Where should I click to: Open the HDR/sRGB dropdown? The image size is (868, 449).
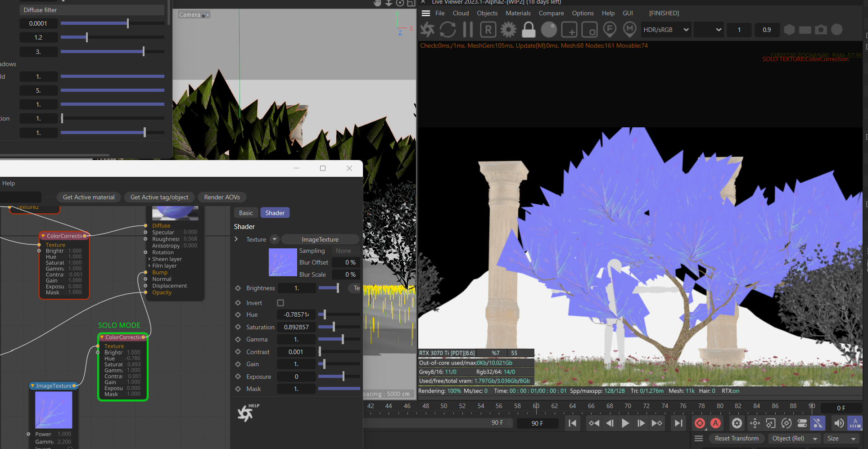[666, 30]
